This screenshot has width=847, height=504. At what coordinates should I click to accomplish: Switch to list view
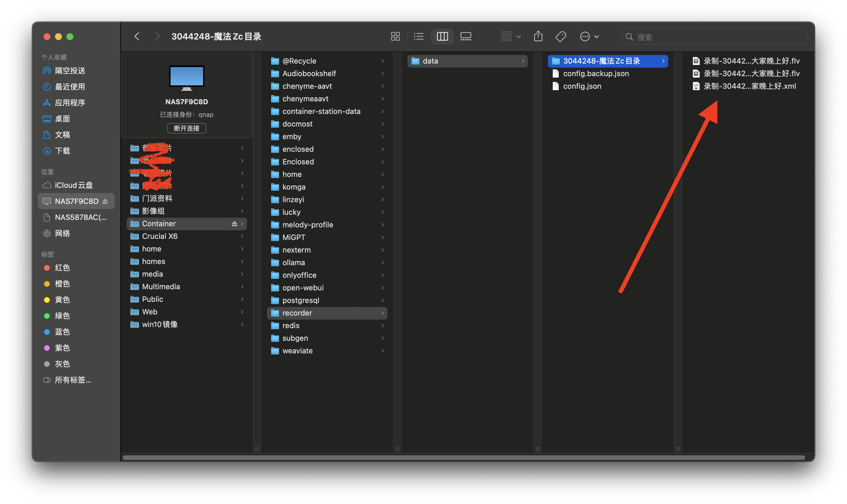[419, 36]
